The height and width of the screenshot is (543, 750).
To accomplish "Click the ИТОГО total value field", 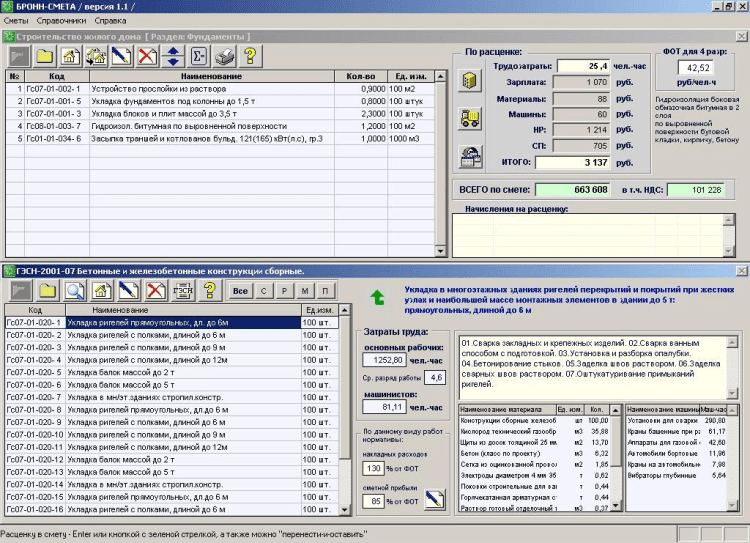I will coord(573,163).
